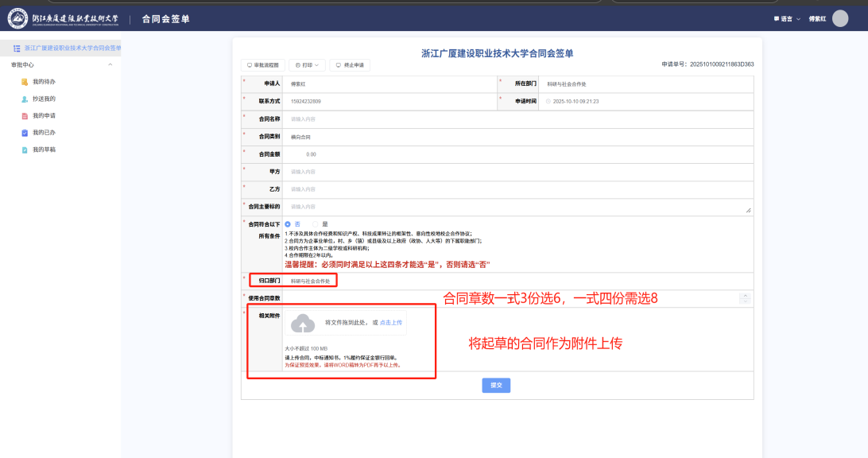Click the 我的草稿 draft icon
This screenshot has width=868, height=458.
[x=25, y=149]
